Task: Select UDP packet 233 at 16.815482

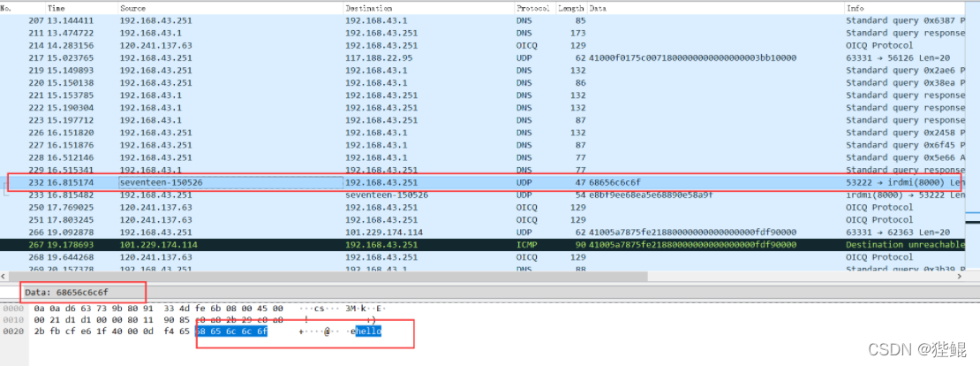Action: [x=483, y=195]
